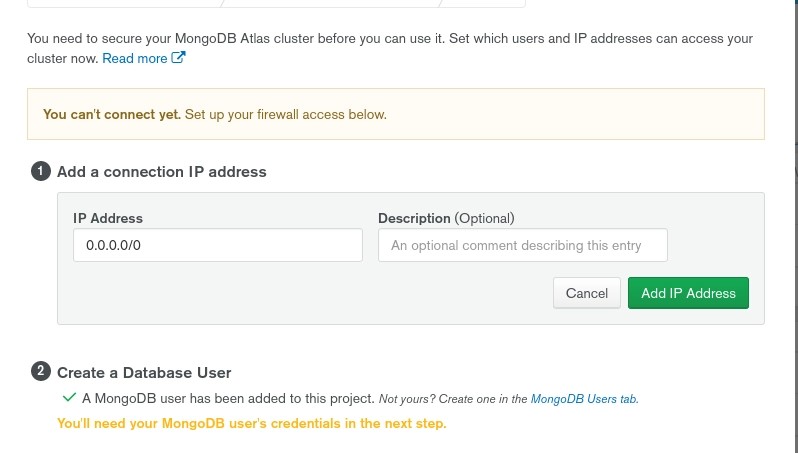Image resolution: width=798 pixels, height=453 pixels.
Task: Click the 'Create a Database User' heading
Action: pyautogui.click(x=144, y=373)
